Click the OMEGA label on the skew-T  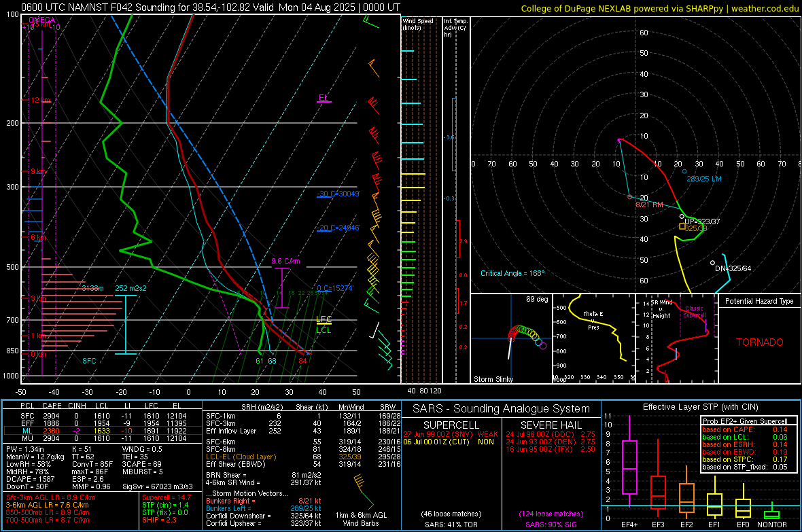(x=42, y=20)
